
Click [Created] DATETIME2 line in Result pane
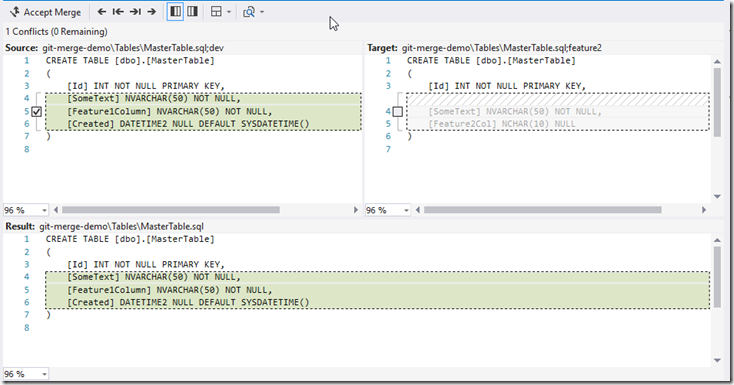188,303
